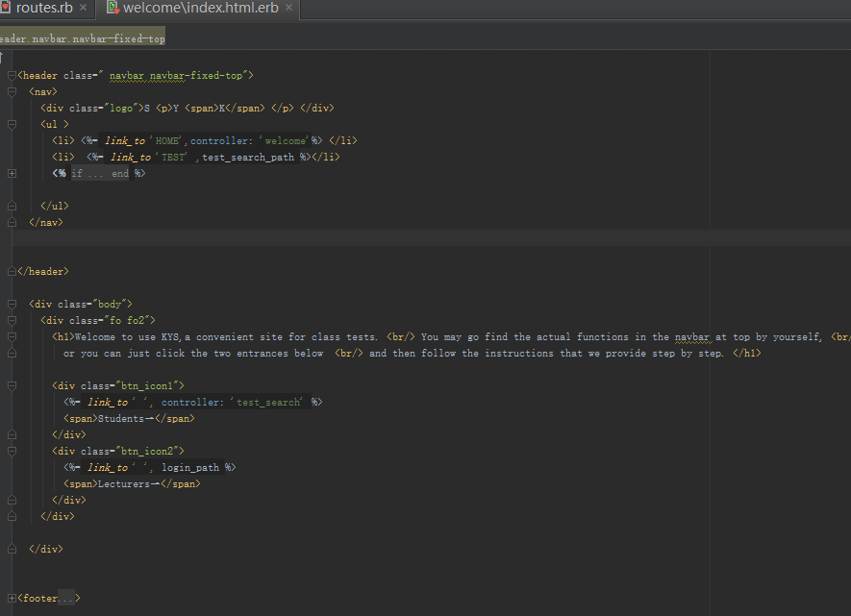Fold the btn_icon2 div block
Viewport: 851px width, 616px height.
click(x=12, y=451)
